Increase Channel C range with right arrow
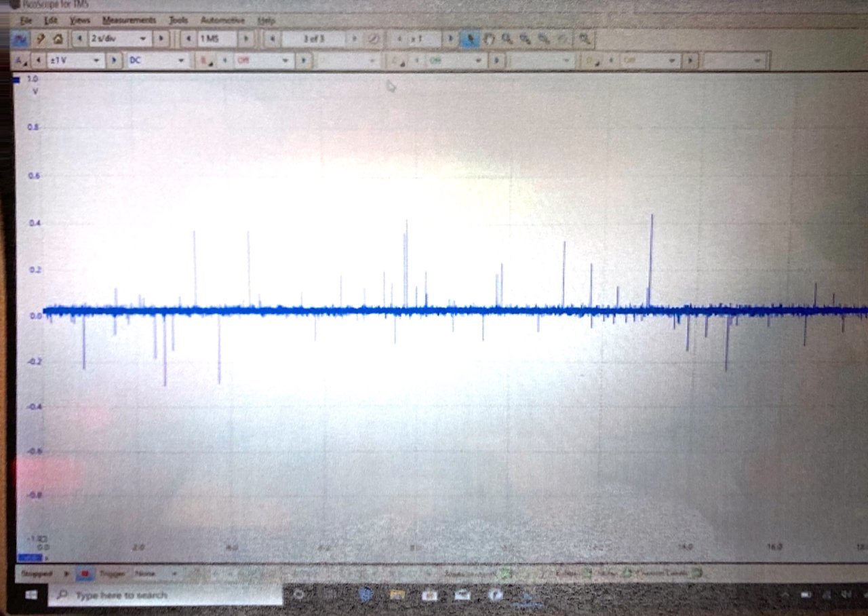This screenshot has width=868, height=616. 497,61
